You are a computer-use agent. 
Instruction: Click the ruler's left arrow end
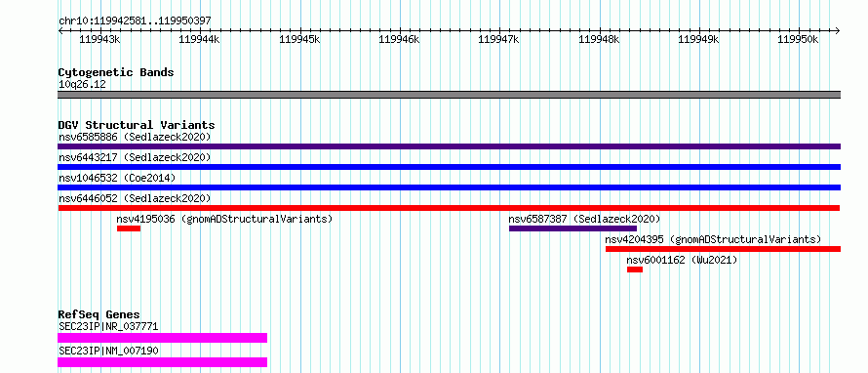click(60, 31)
